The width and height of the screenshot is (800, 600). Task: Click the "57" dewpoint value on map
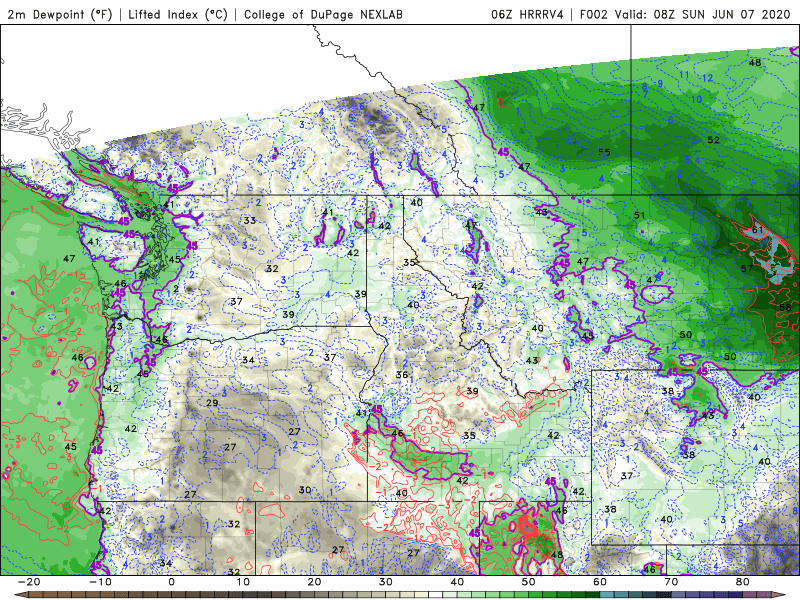tap(746, 268)
